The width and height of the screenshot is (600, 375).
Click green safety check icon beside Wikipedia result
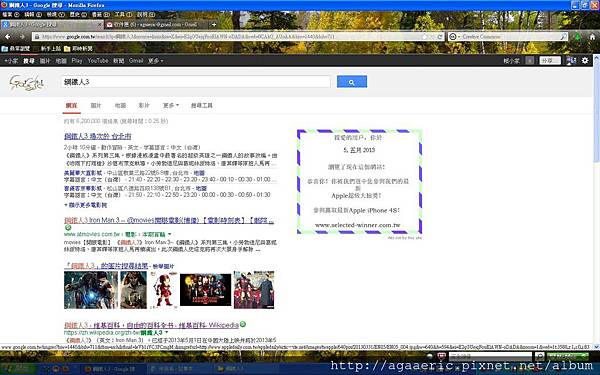(x=243, y=324)
